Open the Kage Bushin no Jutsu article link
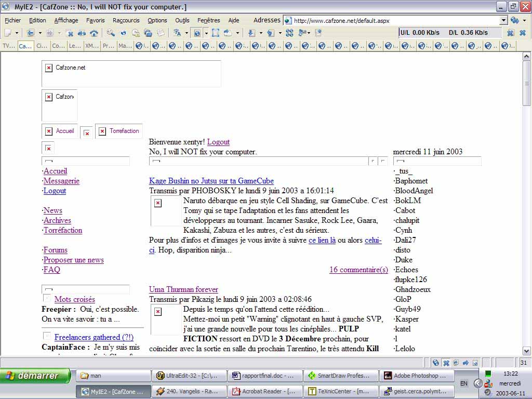The width and height of the screenshot is (532, 399). (x=211, y=181)
